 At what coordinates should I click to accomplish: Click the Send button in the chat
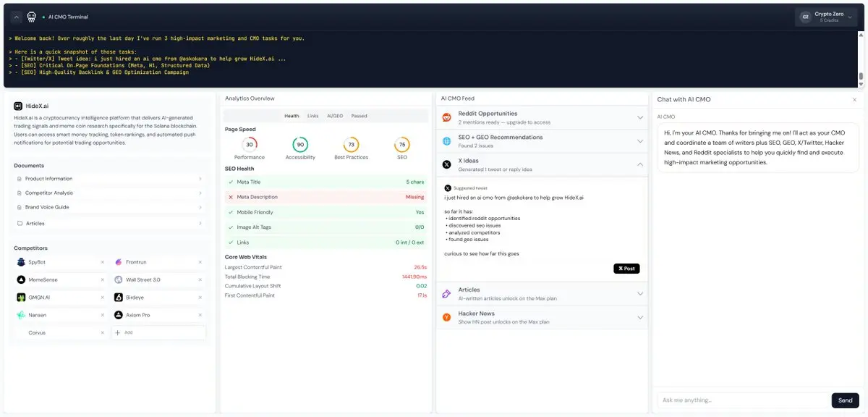pyautogui.click(x=845, y=400)
